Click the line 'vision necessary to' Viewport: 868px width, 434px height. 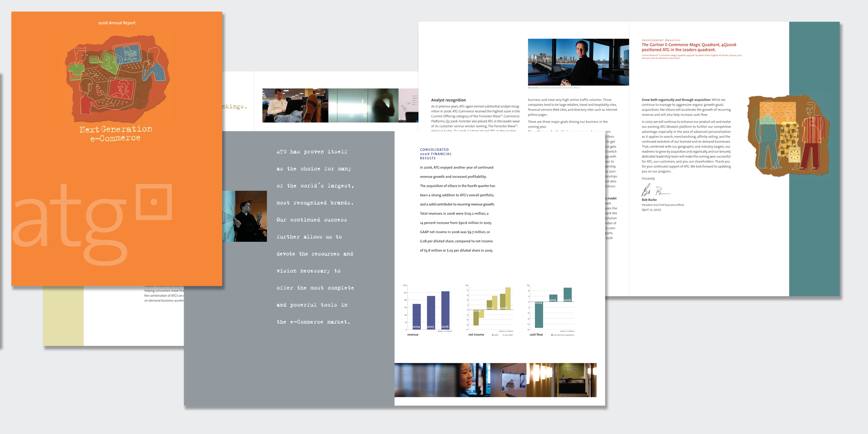tap(309, 271)
